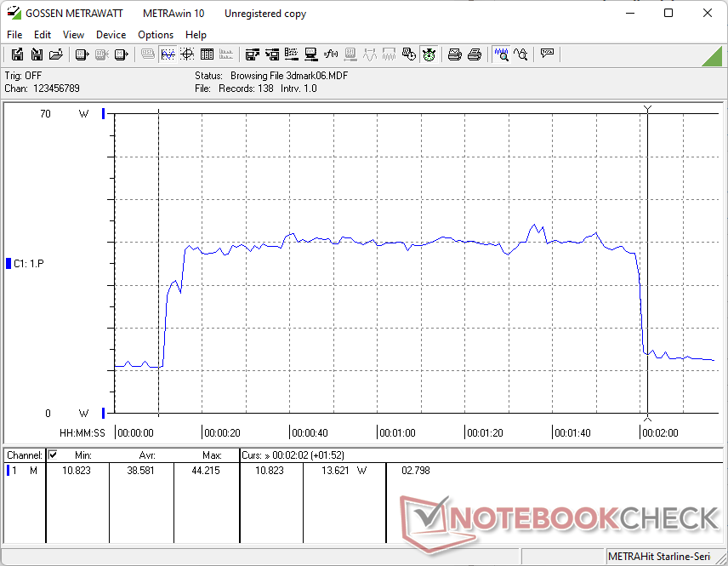Screen dimensions: 728x566
Task: Open the Device menu
Action: [111, 35]
